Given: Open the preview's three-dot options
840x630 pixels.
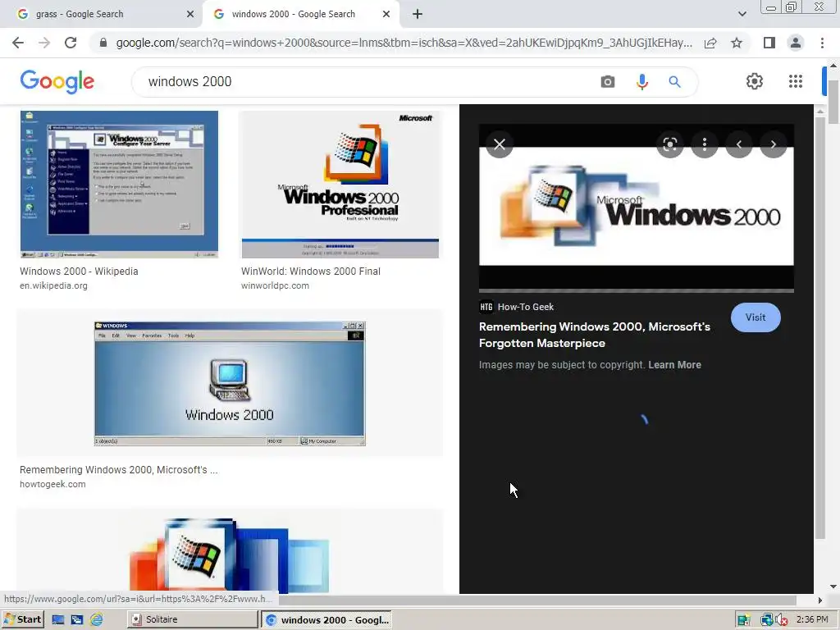Looking at the screenshot, I should pos(705,144).
